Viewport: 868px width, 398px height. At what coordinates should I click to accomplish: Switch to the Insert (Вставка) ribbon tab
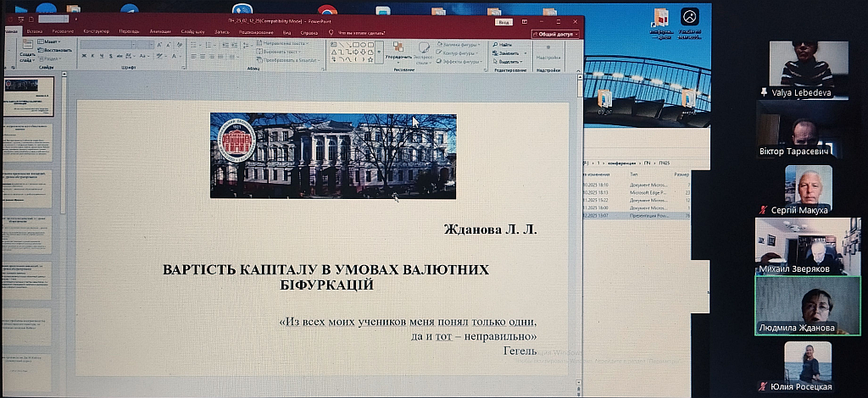[x=34, y=31]
